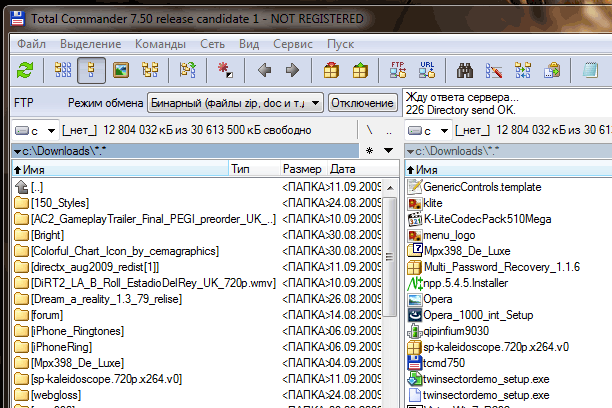
Task: Click the folder tree view toolbar icon
Action: coord(151,70)
